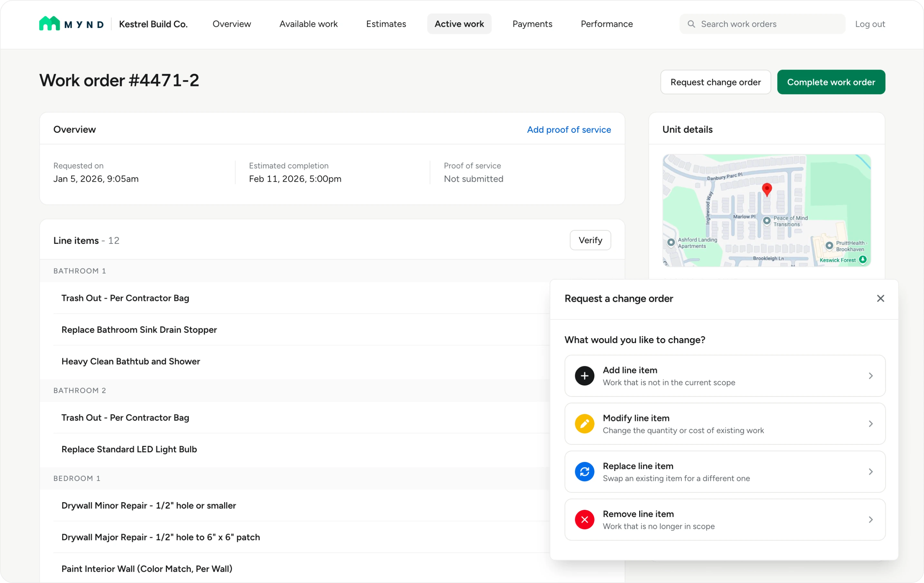Image resolution: width=924 pixels, height=583 pixels.
Task: Select the Active work tab
Action: coord(459,24)
